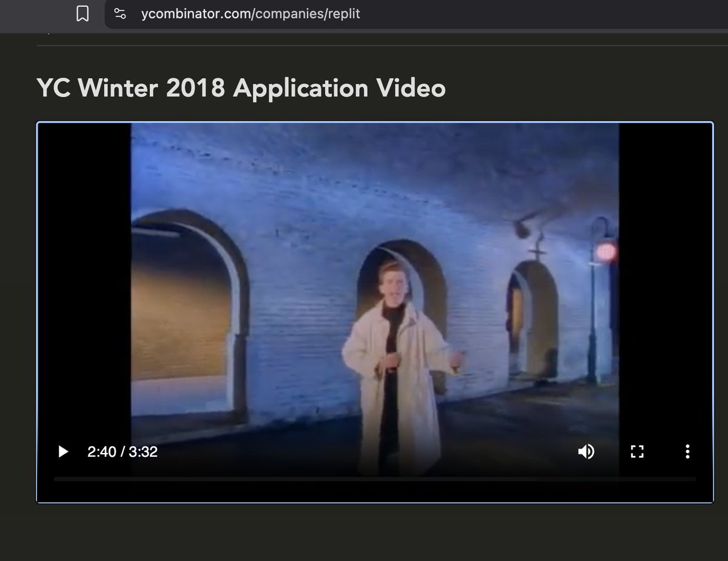This screenshot has height=561, width=728.
Task: Toggle playback by clicking the play control
Action: [62, 451]
